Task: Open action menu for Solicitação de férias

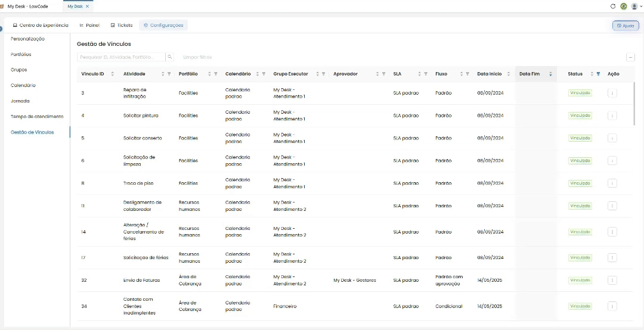Action: point(612,258)
